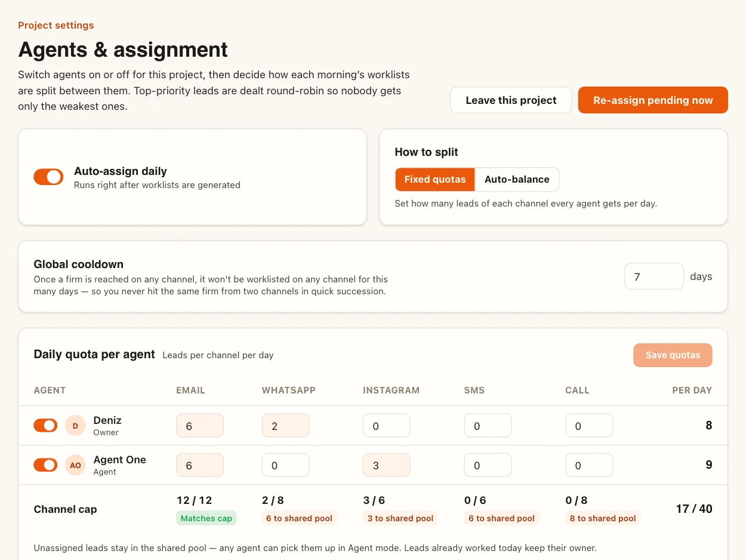This screenshot has height=560, width=746.
Task: Focus the Global cooldown days field
Action: tap(654, 276)
